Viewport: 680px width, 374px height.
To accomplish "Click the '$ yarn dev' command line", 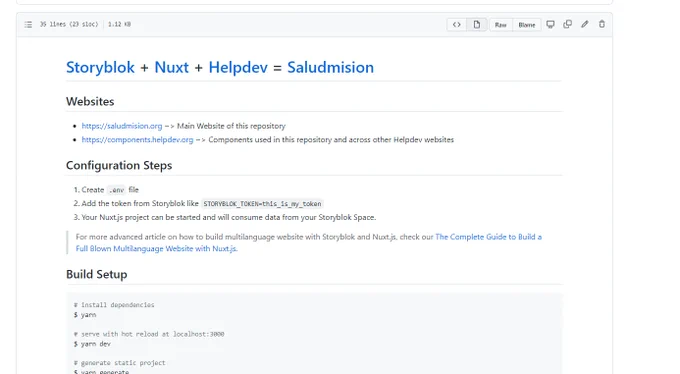I will 92,344.
